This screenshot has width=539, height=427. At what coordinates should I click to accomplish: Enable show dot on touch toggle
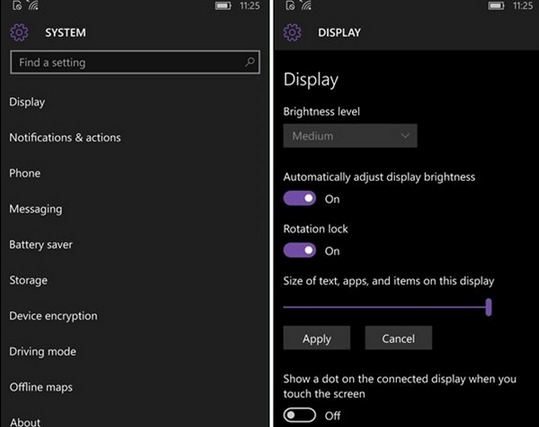click(x=299, y=415)
